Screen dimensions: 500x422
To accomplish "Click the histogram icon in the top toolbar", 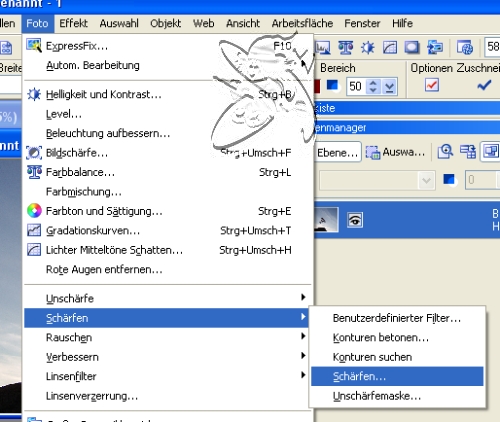I will coord(322,48).
